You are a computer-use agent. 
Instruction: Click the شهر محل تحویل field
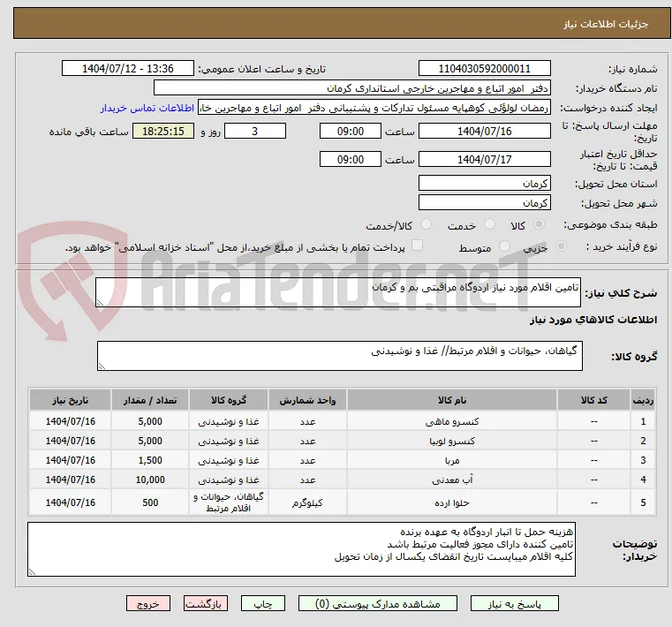[484, 203]
